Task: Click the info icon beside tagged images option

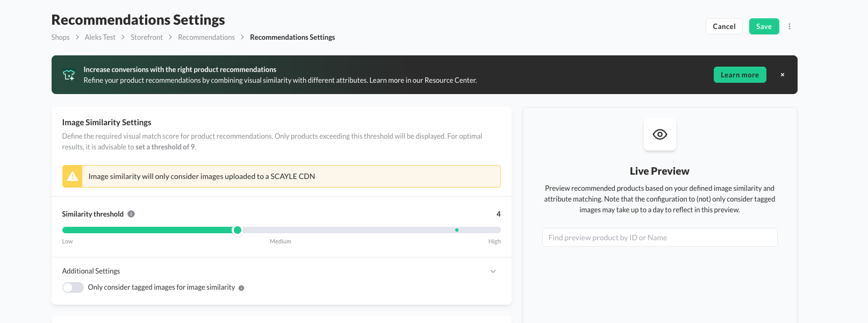Action: click(x=241, y=288)
